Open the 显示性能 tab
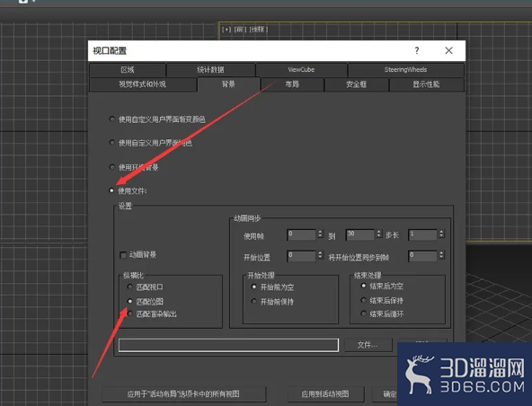Screen dimensions: 532x406 coord(427,84)
